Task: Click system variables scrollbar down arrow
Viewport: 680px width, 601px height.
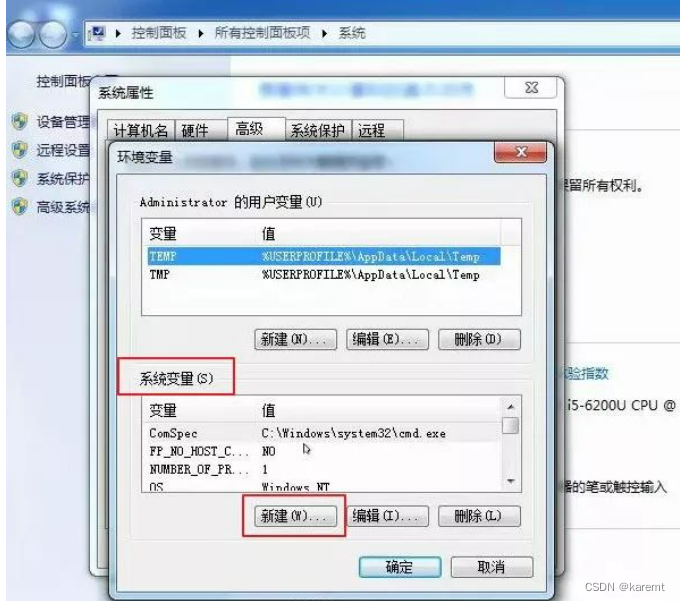Action: (x=511, y=481)
